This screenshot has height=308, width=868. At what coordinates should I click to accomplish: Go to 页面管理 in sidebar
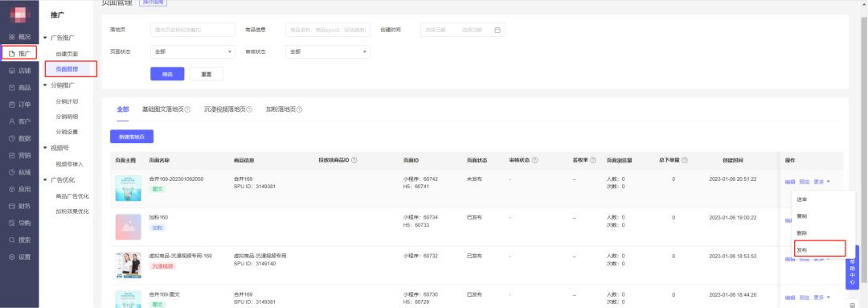(x=67, y=69)
